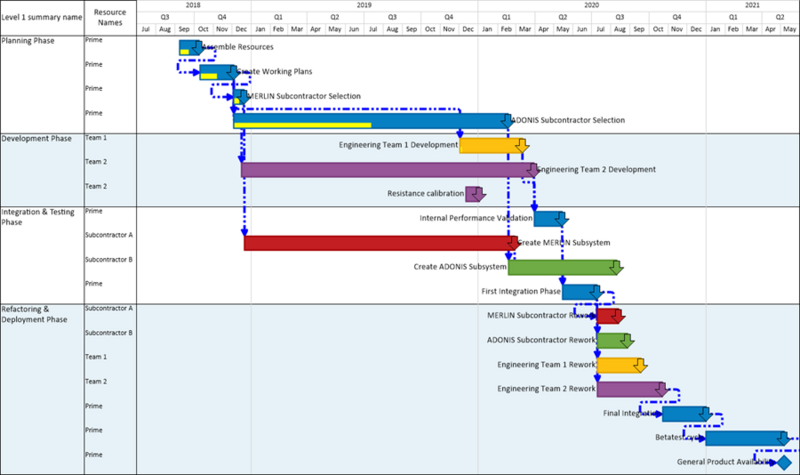
Task: Click the Level 1 summary name header
Action: (42, 17)
